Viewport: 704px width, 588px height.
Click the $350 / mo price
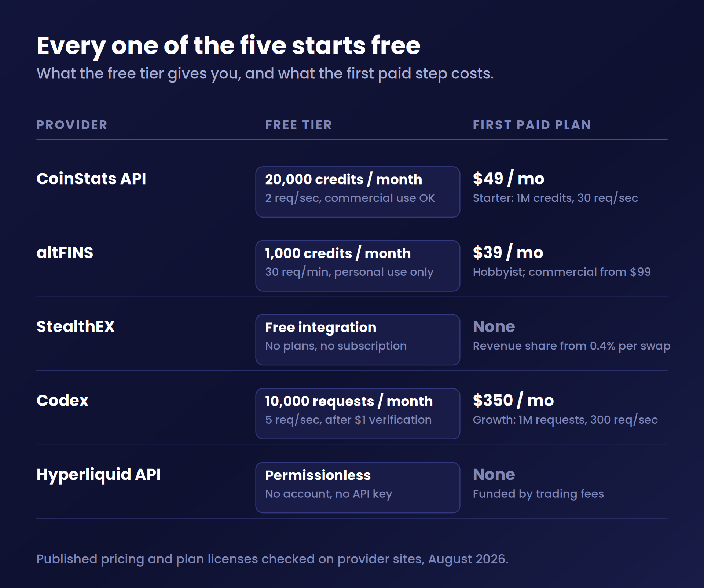pyautogui.click(x=513, y=401)
